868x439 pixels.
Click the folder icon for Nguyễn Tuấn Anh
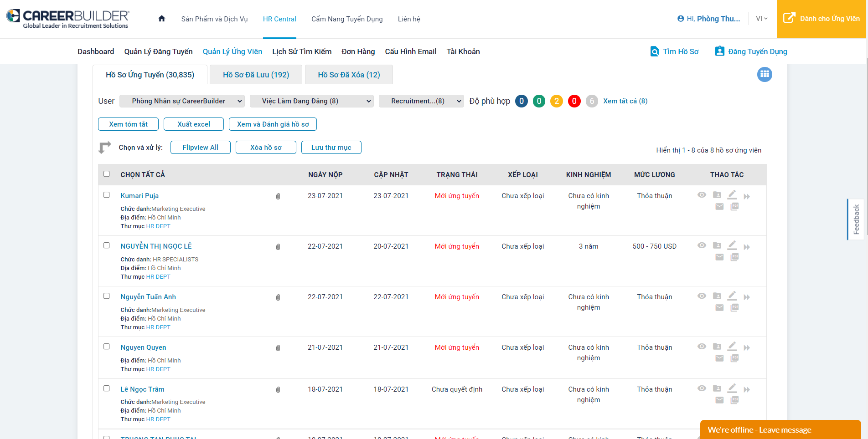click(717, 296)
